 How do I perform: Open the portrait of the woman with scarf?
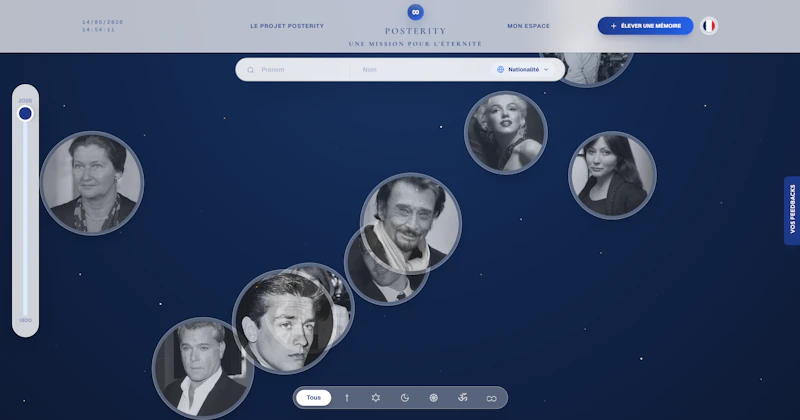[x=92, y=183]
